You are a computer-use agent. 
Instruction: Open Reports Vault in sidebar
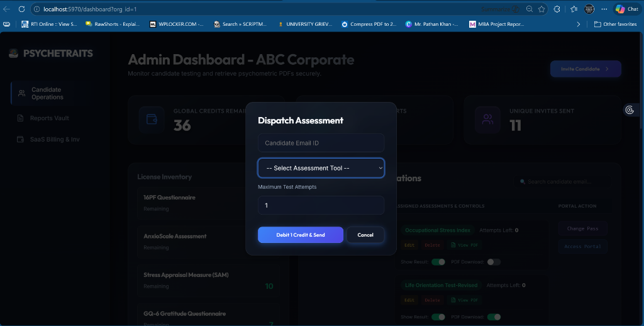[51, 118]
